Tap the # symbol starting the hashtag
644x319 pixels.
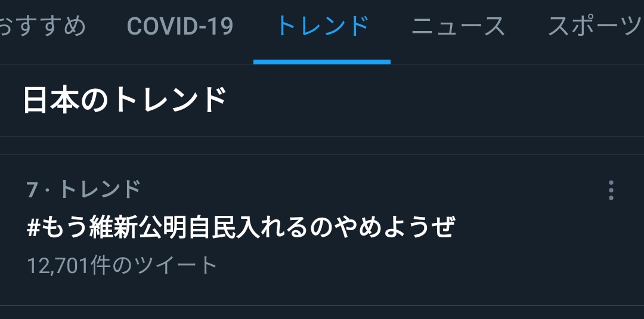click(x=33, y=227)
